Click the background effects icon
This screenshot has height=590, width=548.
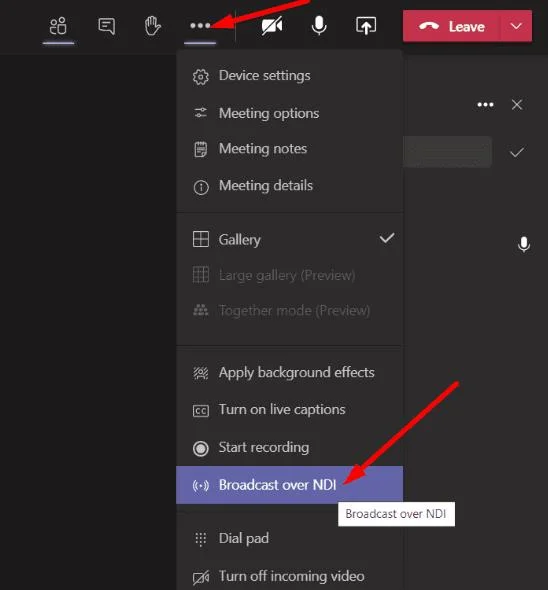pos(201,373)
